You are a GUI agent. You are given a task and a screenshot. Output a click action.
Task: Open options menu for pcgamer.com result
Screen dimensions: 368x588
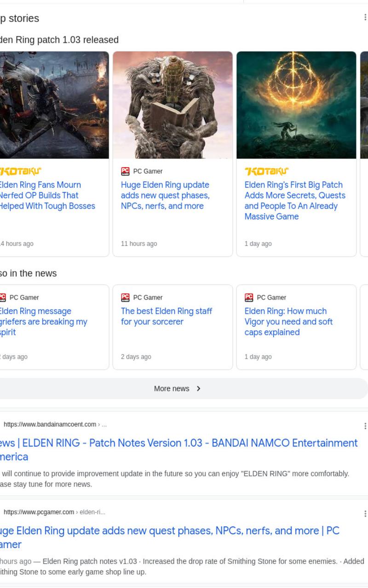[365, 514]
